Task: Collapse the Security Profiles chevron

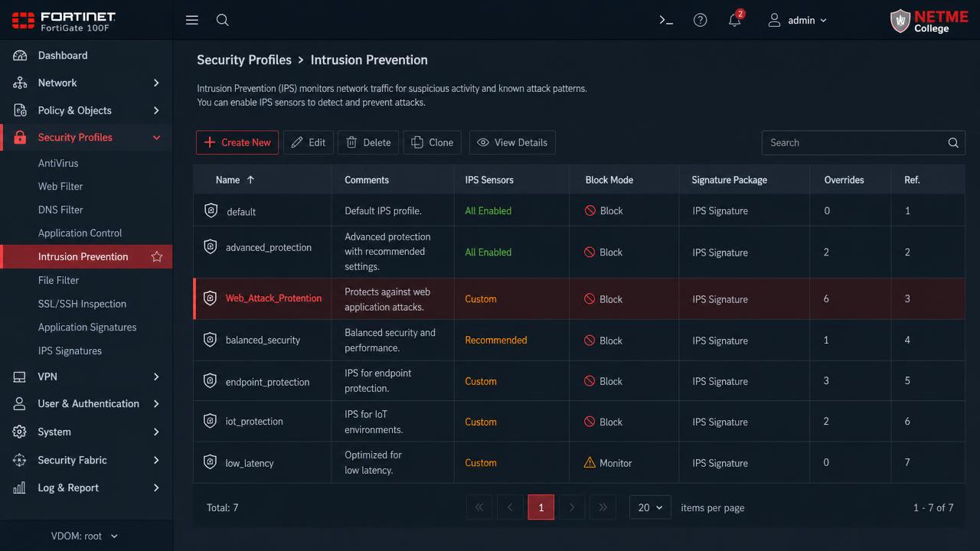Action: (x=156, y=138)
